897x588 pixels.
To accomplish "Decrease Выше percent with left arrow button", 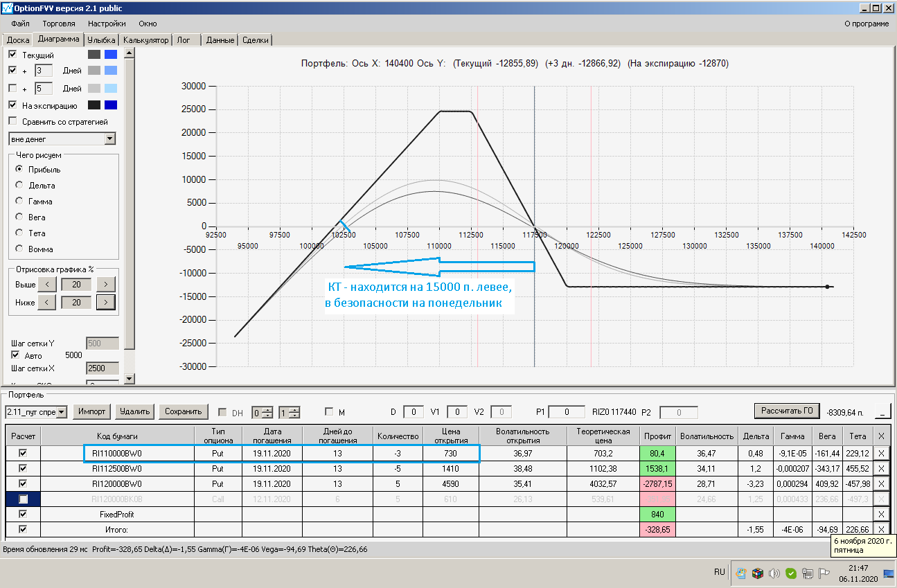I will pos(47,284).
